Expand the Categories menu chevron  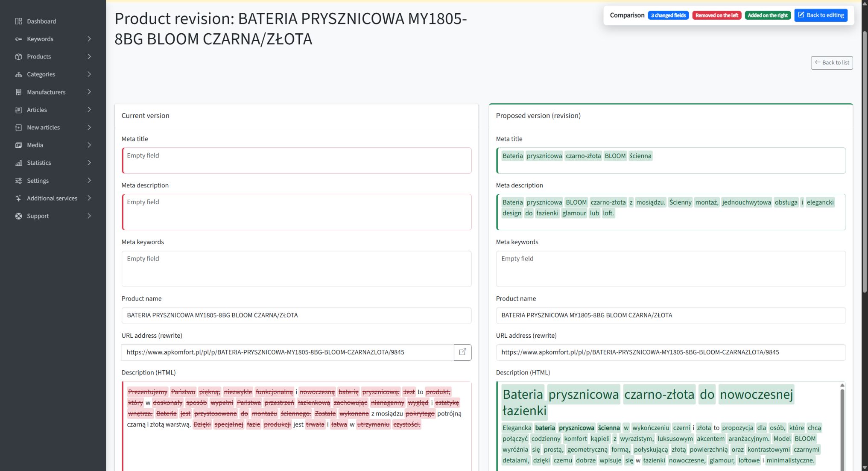pyautogui.click(x=89, y=74)
